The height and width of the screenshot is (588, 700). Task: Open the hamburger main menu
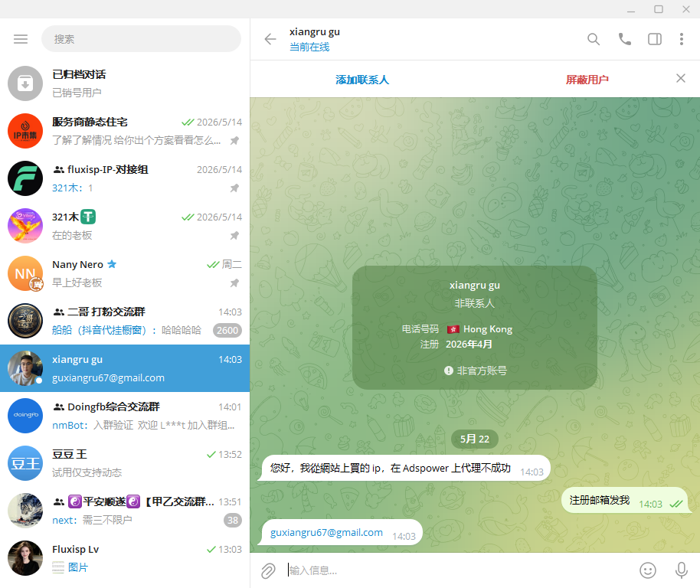click(21, 39)
